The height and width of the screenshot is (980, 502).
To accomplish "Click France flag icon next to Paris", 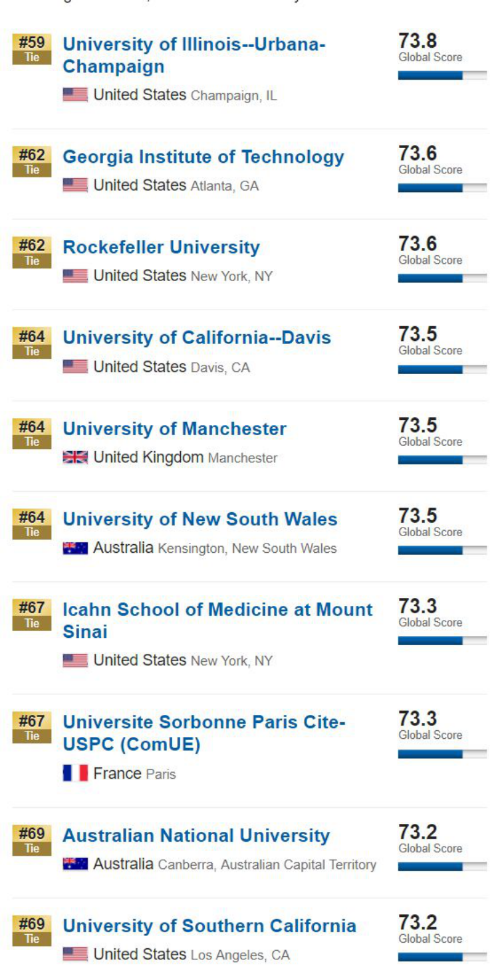I will pos(75,773).
